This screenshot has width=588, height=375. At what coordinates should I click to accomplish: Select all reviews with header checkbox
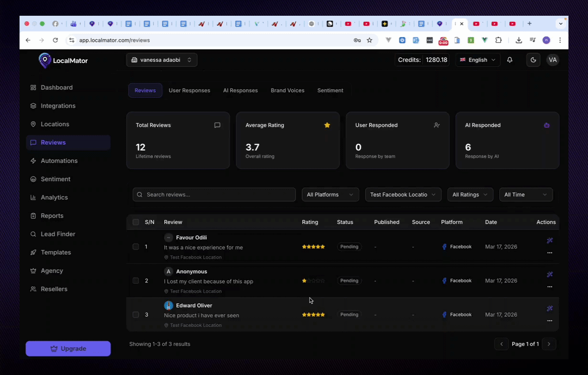tap(136, 222)
